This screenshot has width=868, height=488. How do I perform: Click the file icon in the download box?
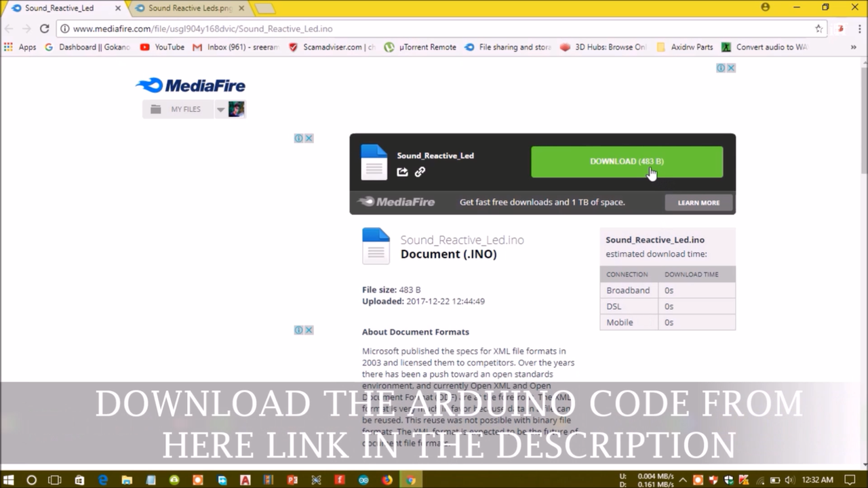click(374, 162)
